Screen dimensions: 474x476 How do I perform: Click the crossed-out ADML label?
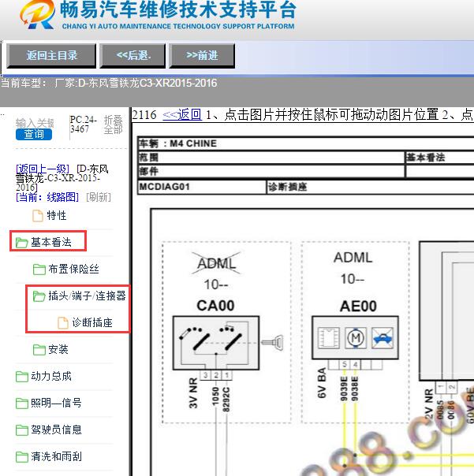pyautogui.click(x=216, y=263)
